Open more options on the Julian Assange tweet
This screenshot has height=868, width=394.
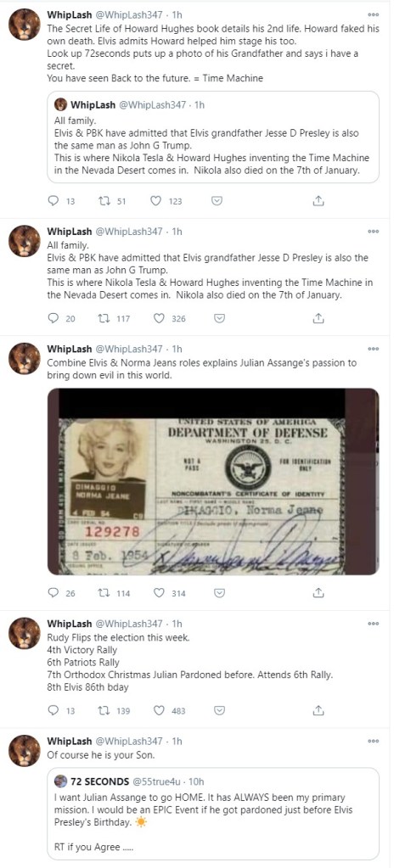pos(374,349)
